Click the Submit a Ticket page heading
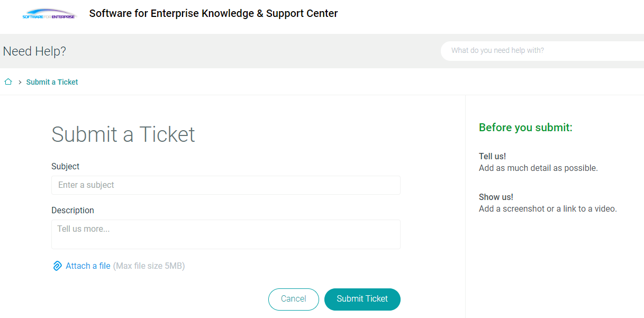This screenshot has width=644, height=318. tap(123, 134)
